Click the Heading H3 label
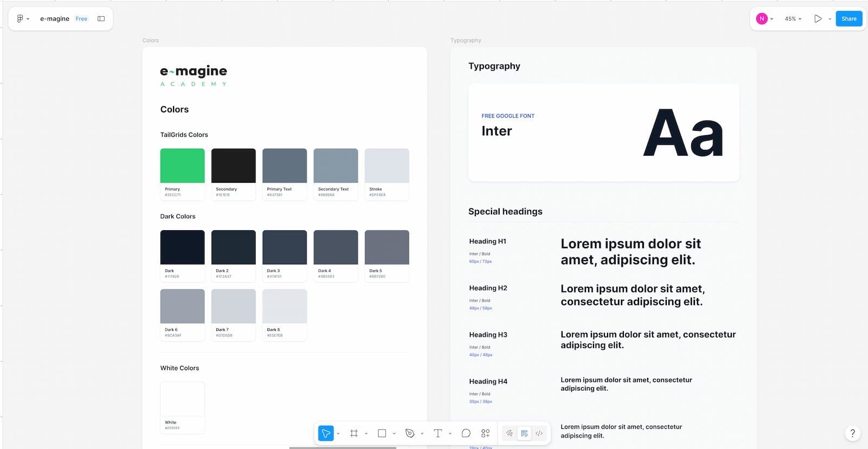868x449 pixels. [x=488, y=334]
